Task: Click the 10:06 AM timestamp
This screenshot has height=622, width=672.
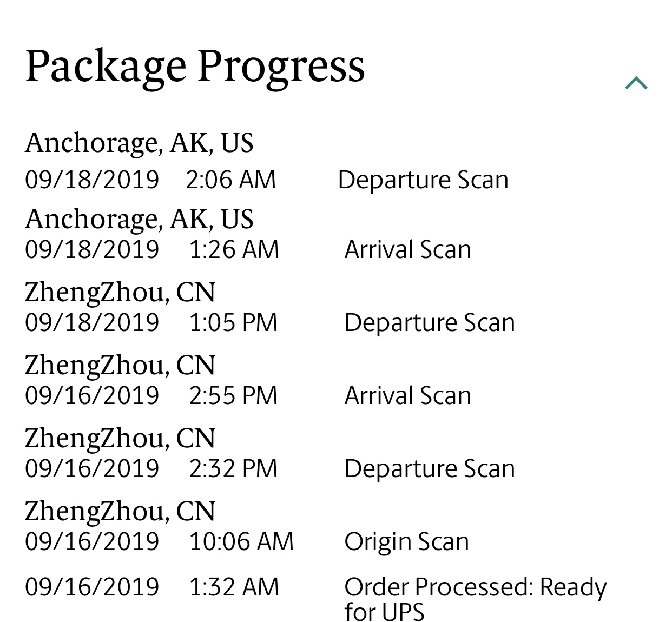Action: [241, 541]
